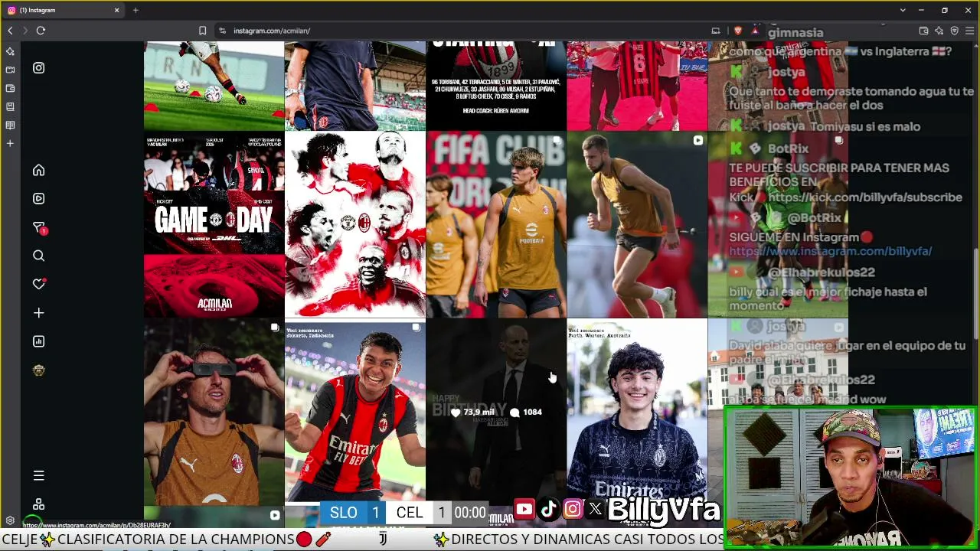
Task: Open Instagram Notifications heart icon
Action: tap(38, 284)
